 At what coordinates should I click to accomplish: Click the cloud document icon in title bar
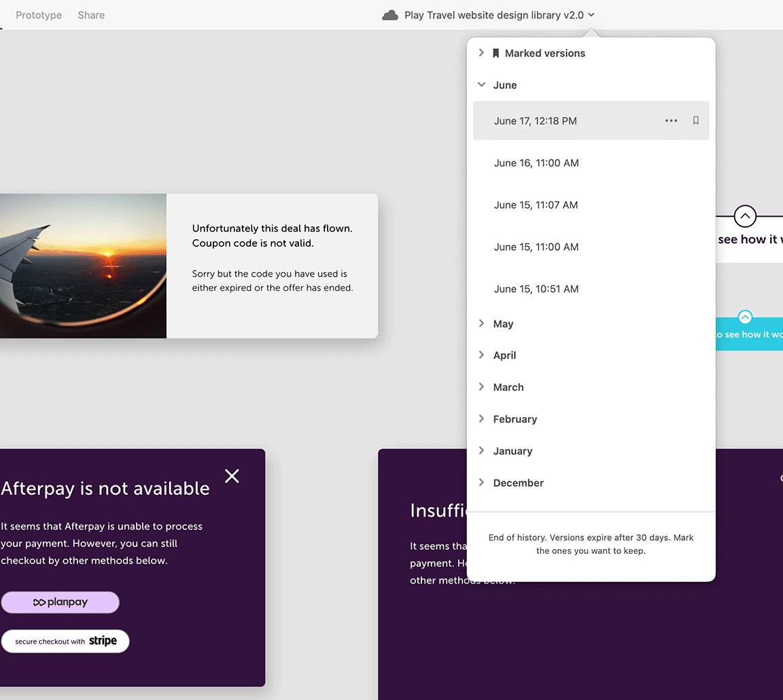pyautogui.click(x=390, y=16)
